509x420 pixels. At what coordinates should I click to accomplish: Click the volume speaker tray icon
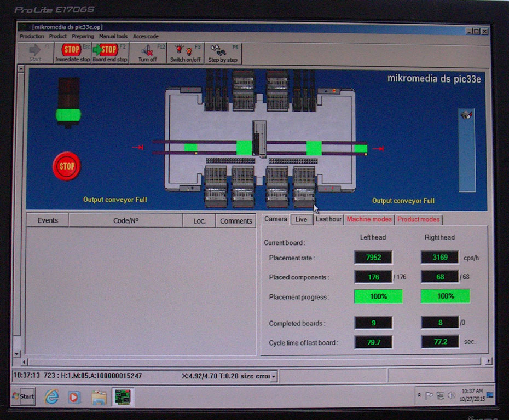[451, 395]
